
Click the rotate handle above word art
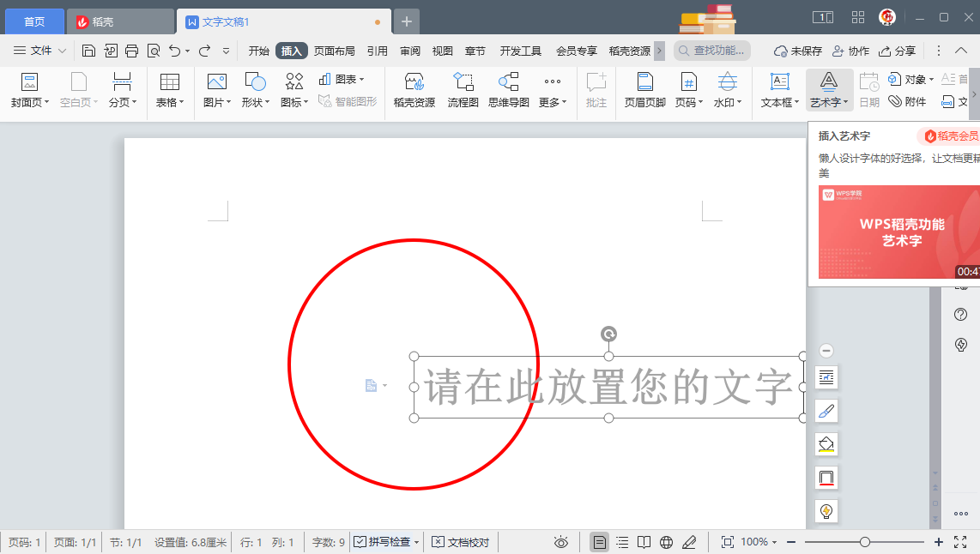pos(608,334)
